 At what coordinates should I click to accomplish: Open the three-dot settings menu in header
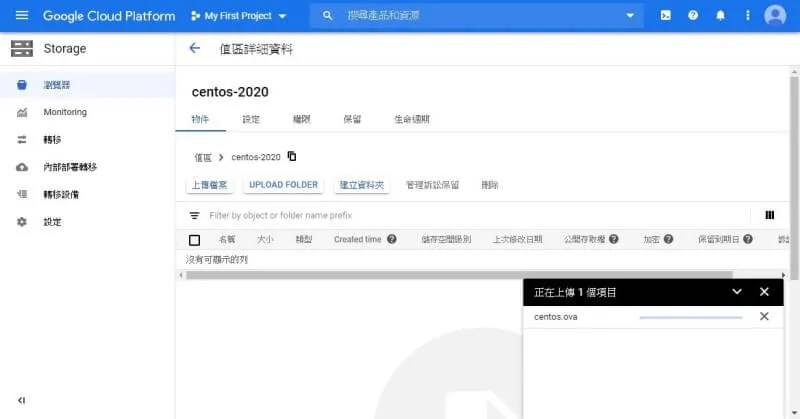(747, 15)
